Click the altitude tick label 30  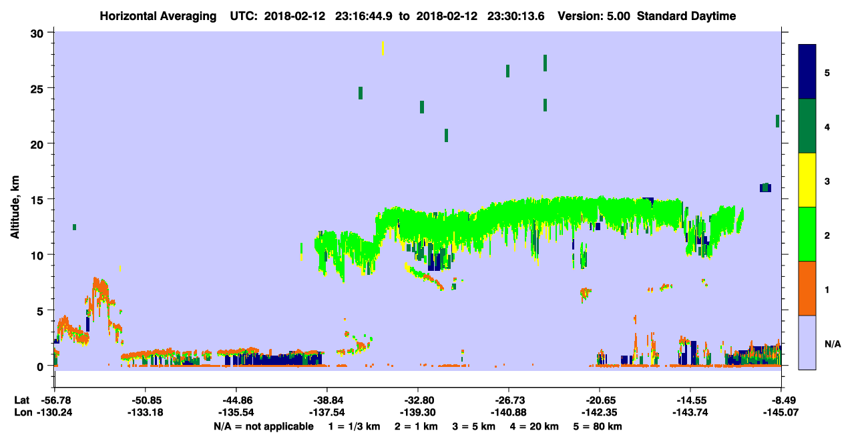(38, 33)
